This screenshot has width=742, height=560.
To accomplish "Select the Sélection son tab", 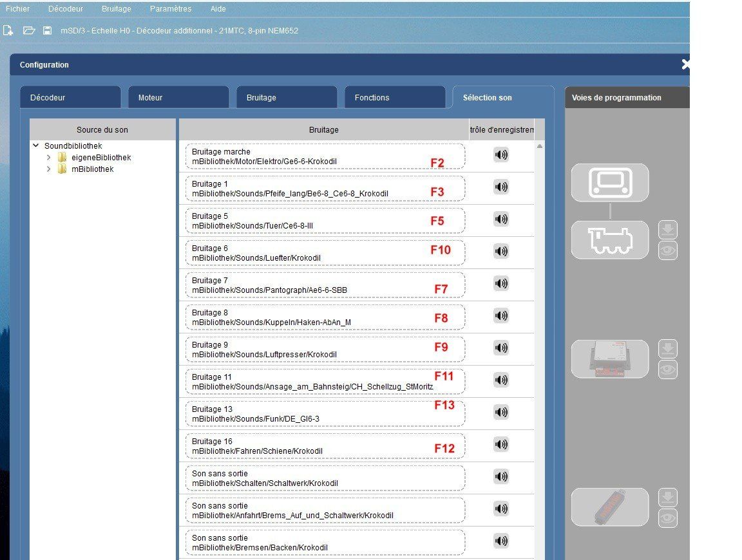I will click(504, 97).
